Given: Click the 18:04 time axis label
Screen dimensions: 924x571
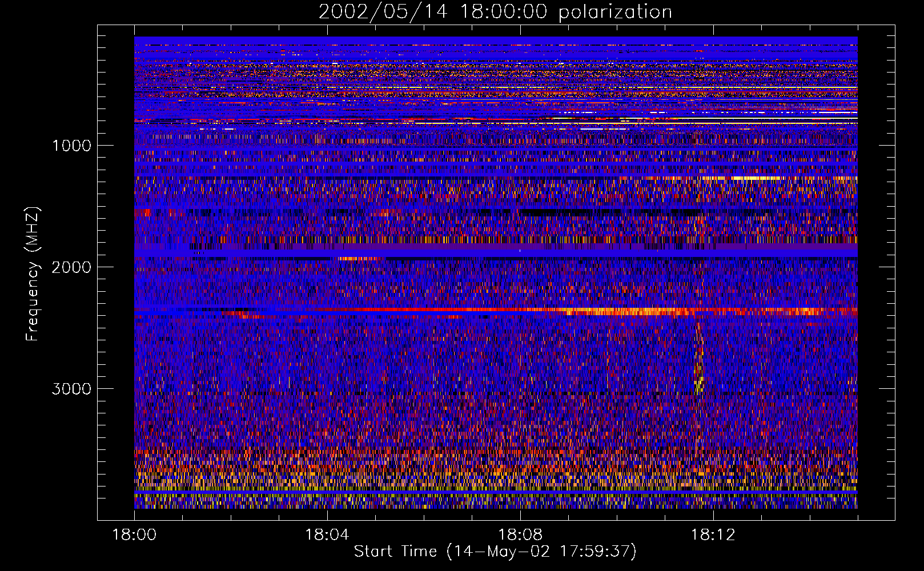Looking at the screenshot, I should 327,535.
